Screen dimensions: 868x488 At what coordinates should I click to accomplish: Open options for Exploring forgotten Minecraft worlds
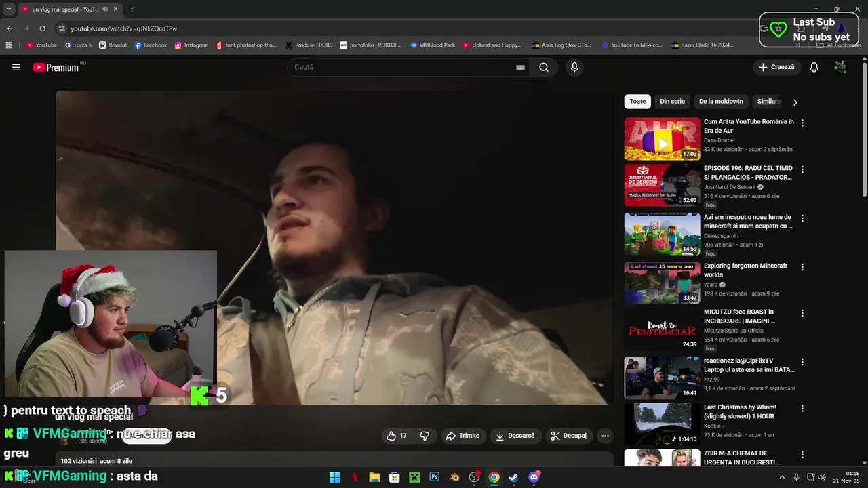click(802, 267)
